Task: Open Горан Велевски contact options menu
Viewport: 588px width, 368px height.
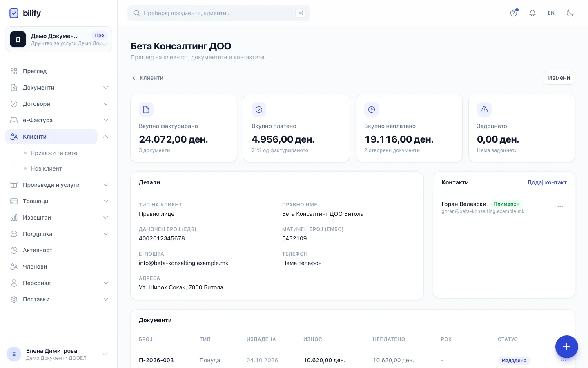Action: [560, 206]
